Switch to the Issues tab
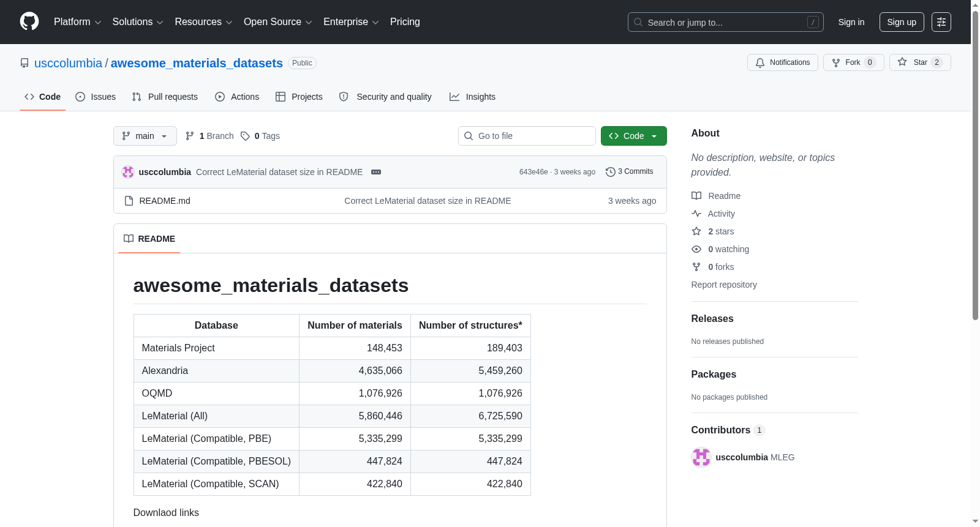 pos(96,97)
